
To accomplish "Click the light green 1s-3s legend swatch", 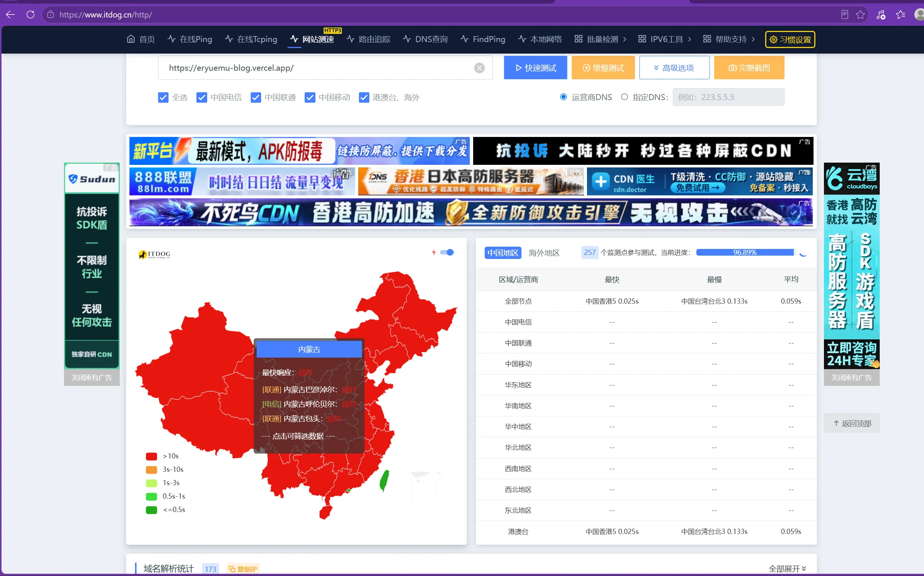I will [151, 483].
